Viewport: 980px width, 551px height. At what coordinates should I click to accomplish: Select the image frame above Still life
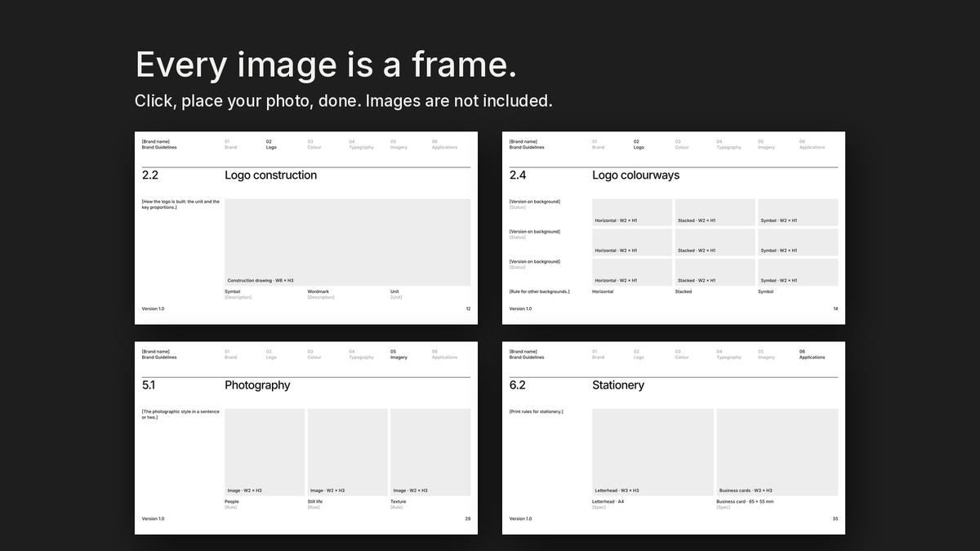[347, 452]
